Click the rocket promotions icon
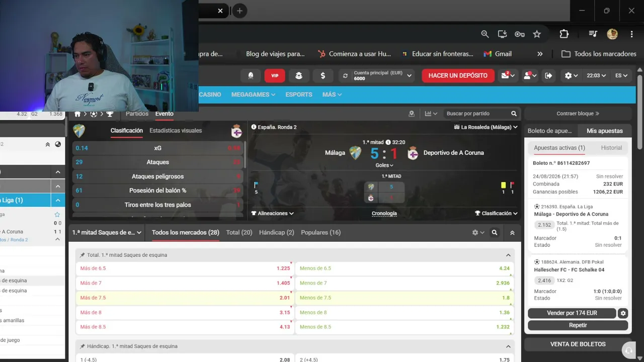Screen dimensions: 644x362 tap(251, 75)
